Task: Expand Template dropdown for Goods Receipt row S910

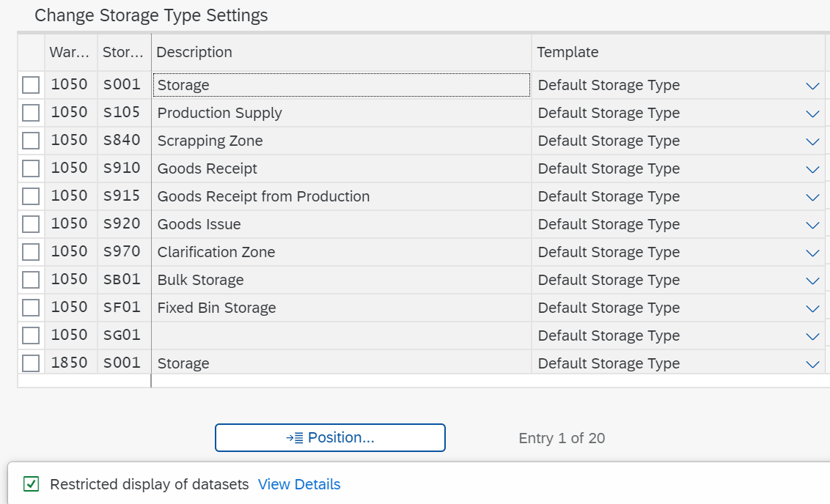Action: [812, 169]
